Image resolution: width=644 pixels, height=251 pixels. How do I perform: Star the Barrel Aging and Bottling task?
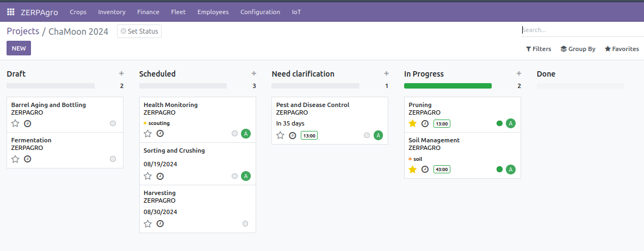15,123
